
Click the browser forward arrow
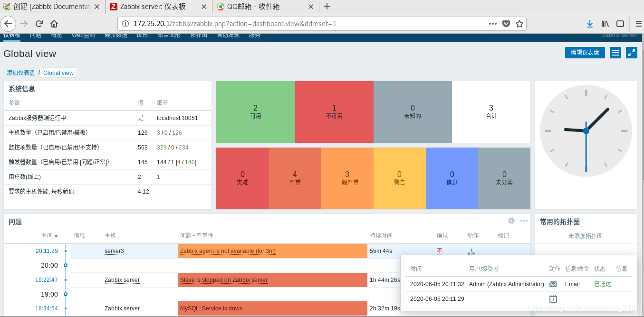tap(24, 24)
